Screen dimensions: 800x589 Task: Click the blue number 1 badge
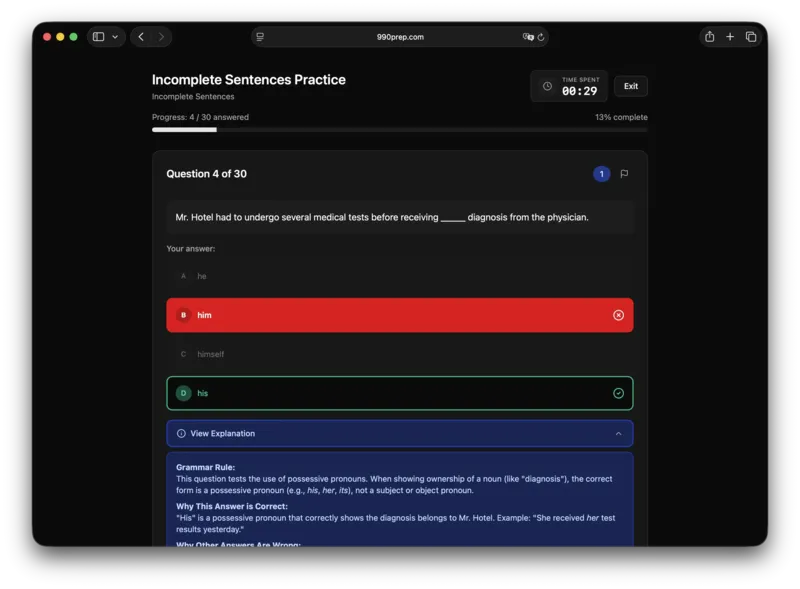[601, 174]
